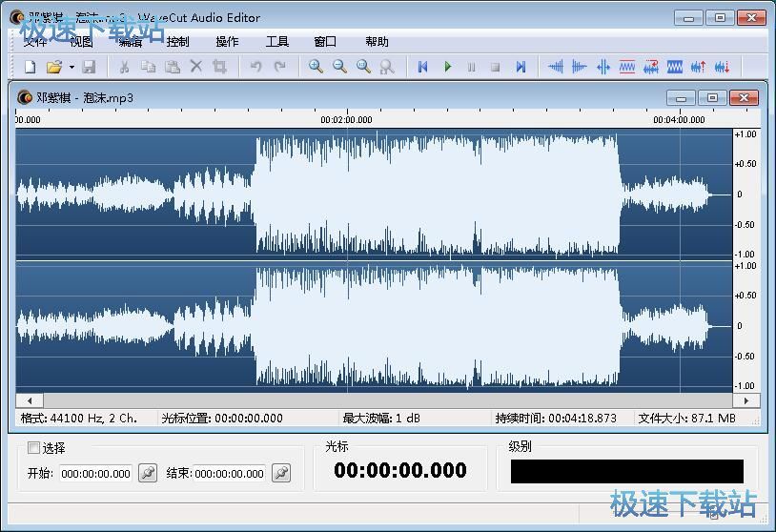Jump to start with skip-back icon
The height and width of the screenshot is (532, 776).
(x=423, y=67)
